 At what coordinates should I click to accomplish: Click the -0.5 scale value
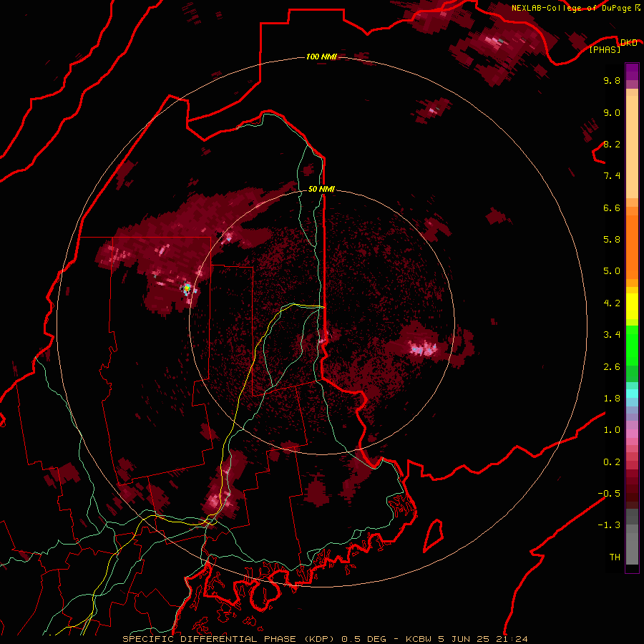point(609,494)
